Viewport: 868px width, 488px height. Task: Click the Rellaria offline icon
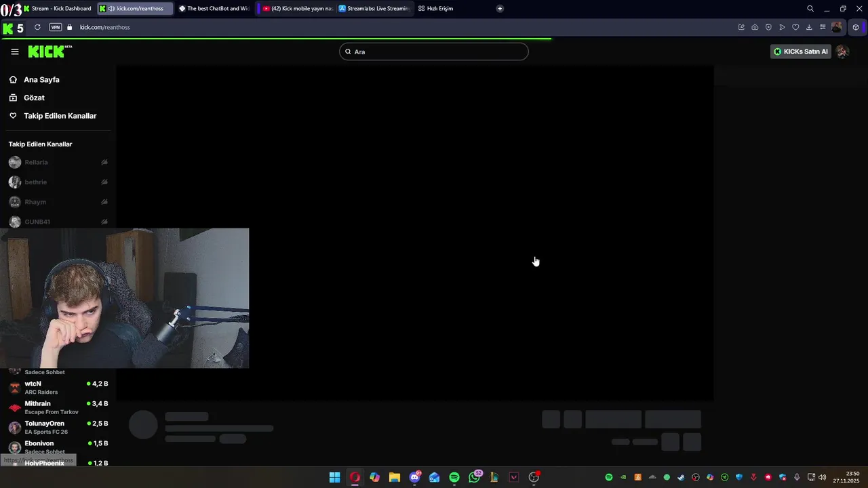click(104, 163)
